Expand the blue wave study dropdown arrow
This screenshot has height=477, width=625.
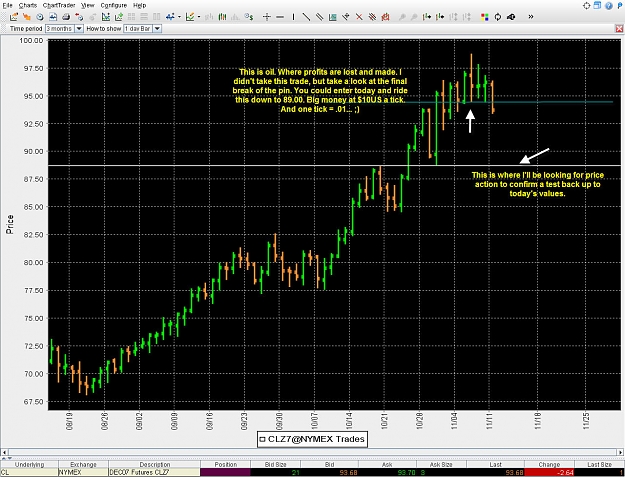click(179, 17)
